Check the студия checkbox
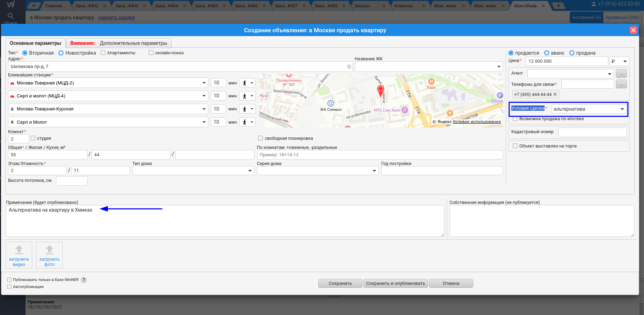 pyautogui.click(x=33, y=138)
